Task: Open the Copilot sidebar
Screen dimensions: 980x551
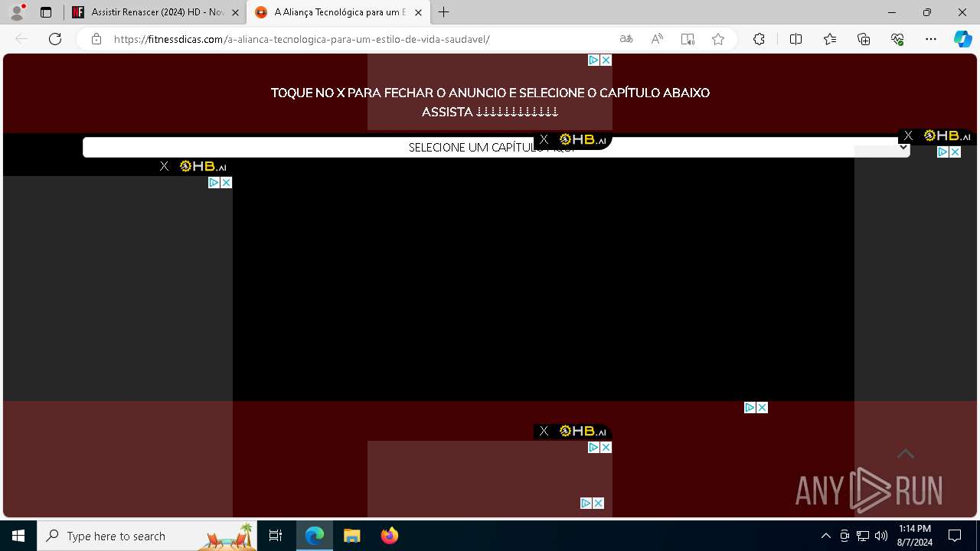Action: pos(963,39)
